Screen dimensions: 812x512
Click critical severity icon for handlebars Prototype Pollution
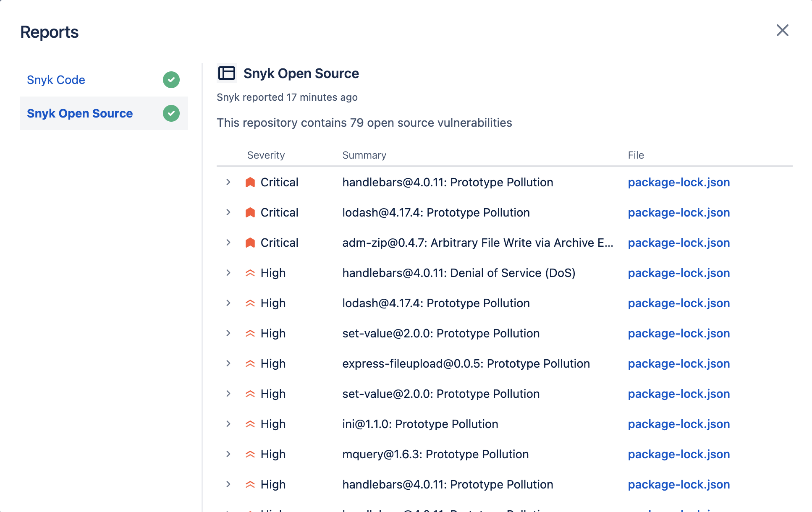coord(250,182)
